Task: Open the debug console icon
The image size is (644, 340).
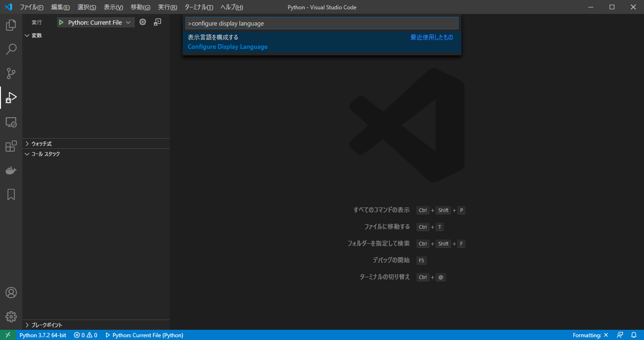Action: [x=158, y=22]
